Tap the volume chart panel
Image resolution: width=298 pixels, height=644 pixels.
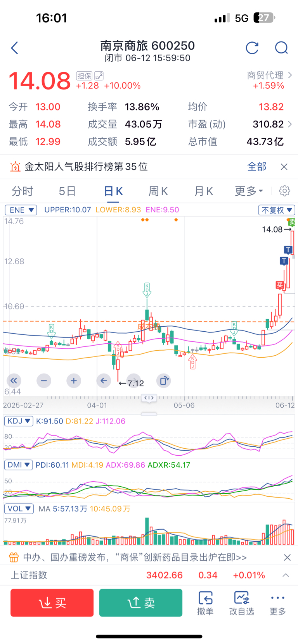pos(149,530)
